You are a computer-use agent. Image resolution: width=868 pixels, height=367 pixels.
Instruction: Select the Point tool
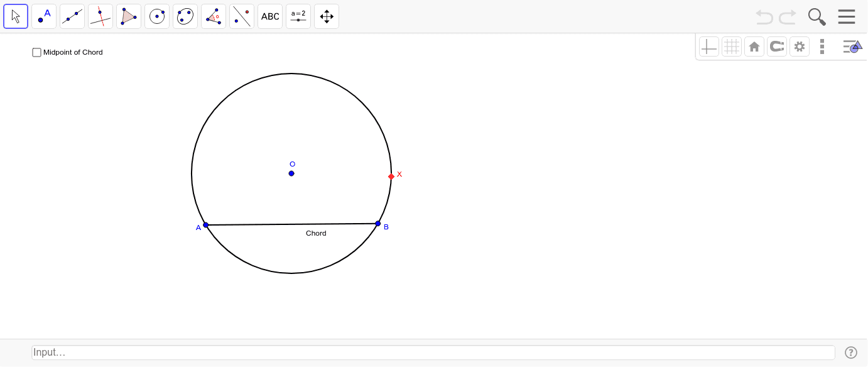pos(43,16)
